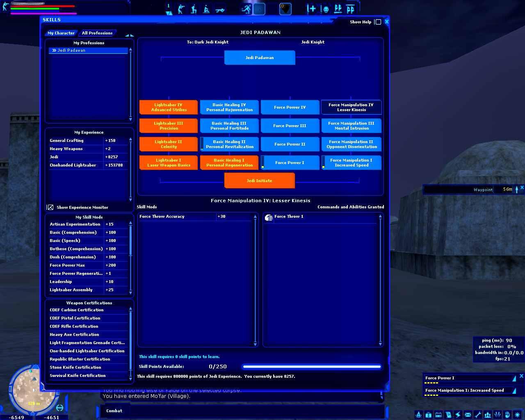The image size is (525, 420).
Task: Click the Skill Mods detail panel up arrow
Action: 255,216
